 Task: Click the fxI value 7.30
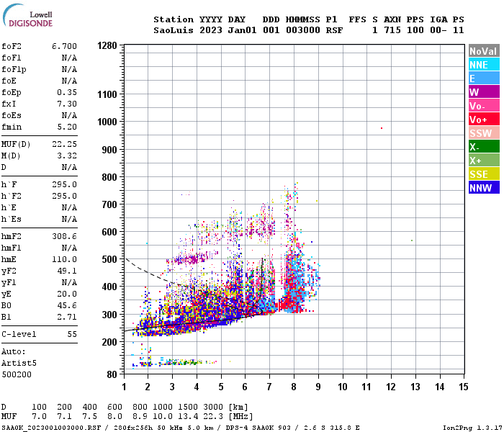pyautogui.click(x=67, y=104)
